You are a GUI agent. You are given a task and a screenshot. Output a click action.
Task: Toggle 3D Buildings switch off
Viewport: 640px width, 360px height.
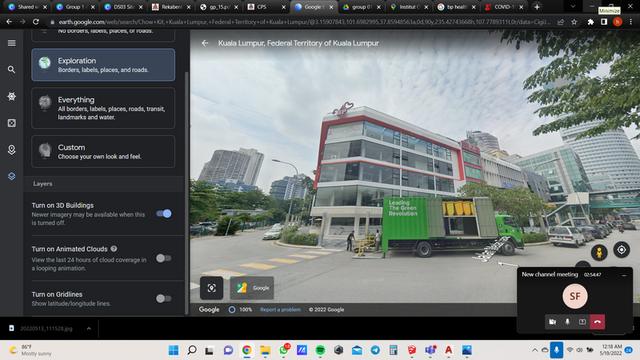click(x=164, y=213)
